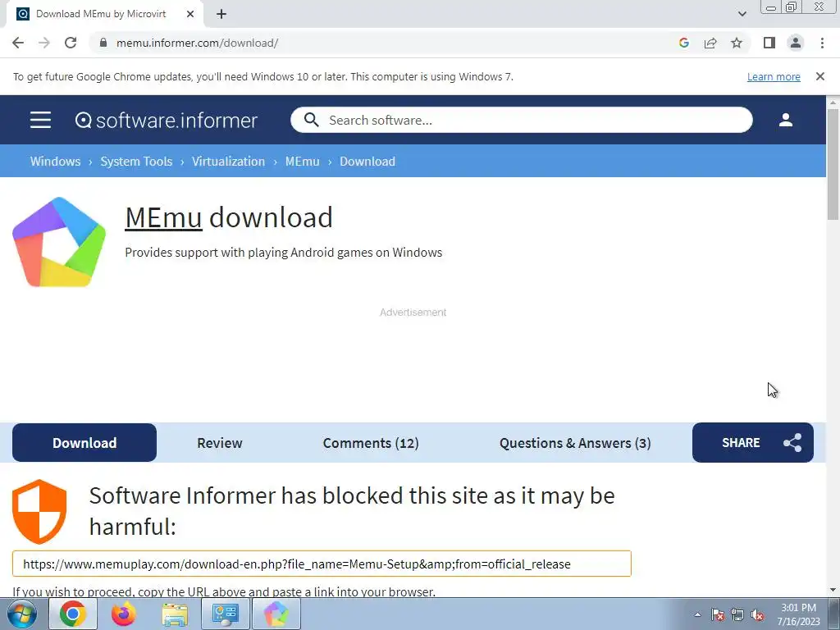
Task: Click the page vertical scrollbar thumb
Action: 833,164
